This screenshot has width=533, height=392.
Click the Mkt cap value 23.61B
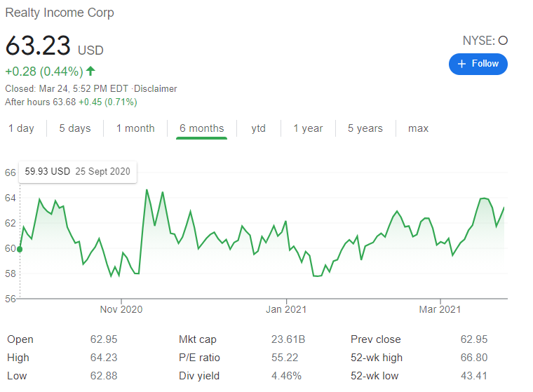click(288, 339)
